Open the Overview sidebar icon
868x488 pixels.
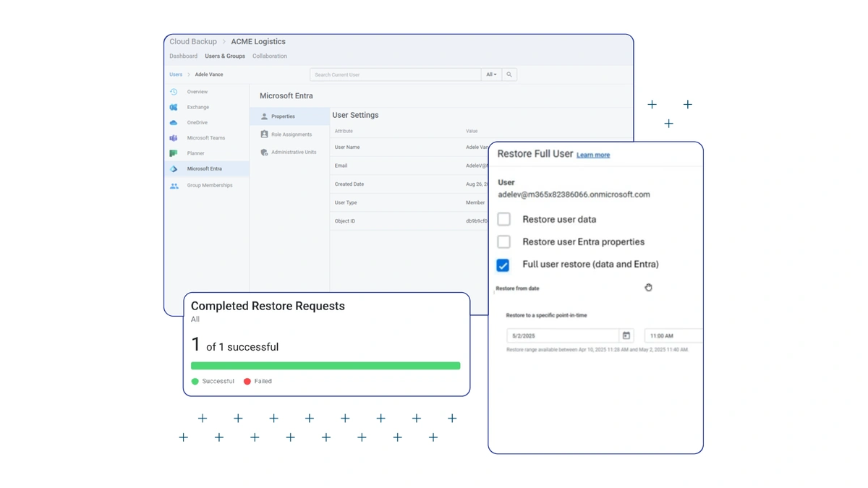coord(174,92)
